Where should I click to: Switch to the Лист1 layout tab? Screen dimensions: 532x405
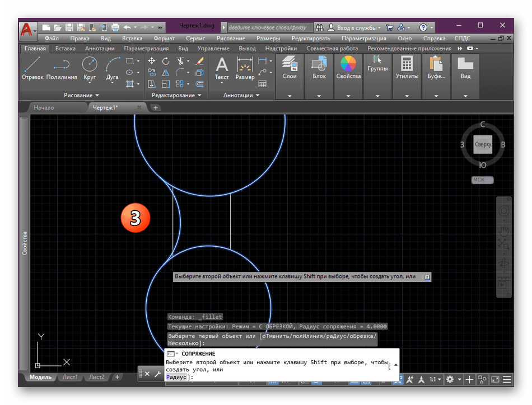[70, 377]
